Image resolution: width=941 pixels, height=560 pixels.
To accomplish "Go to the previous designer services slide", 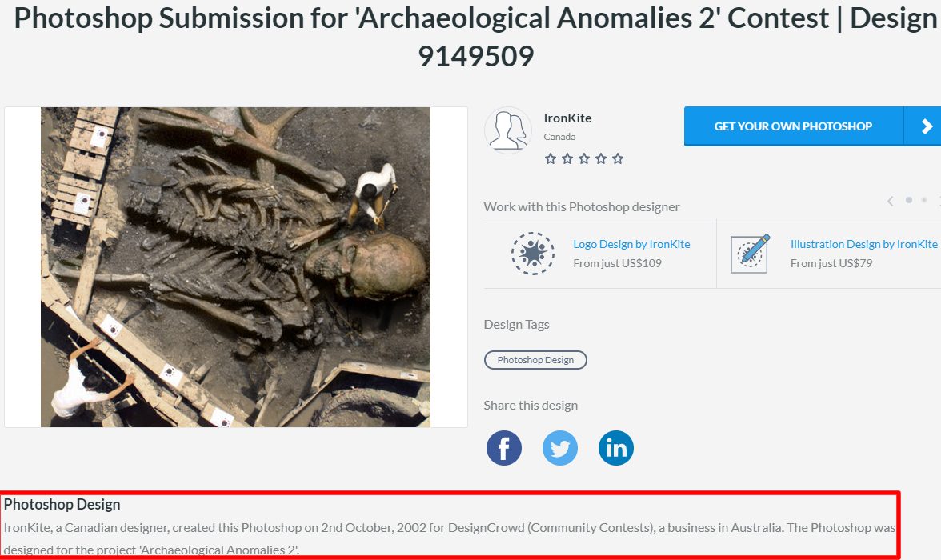I will [891, 201].
